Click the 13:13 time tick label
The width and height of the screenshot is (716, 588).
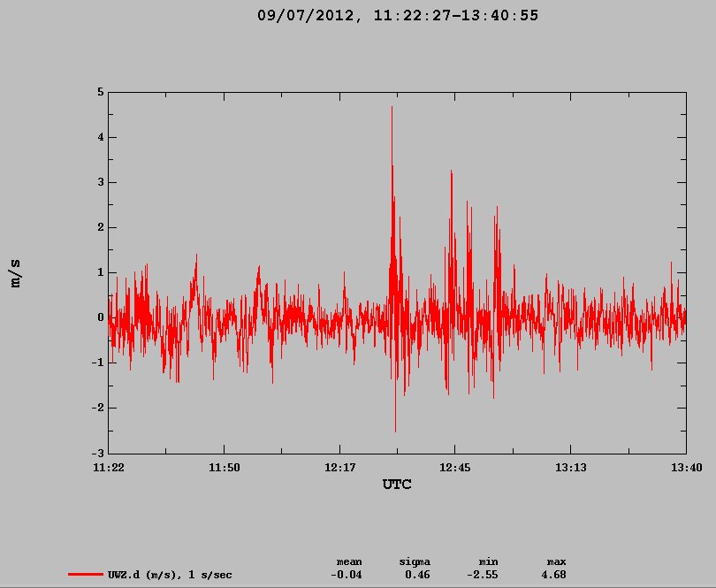(571, 468)
